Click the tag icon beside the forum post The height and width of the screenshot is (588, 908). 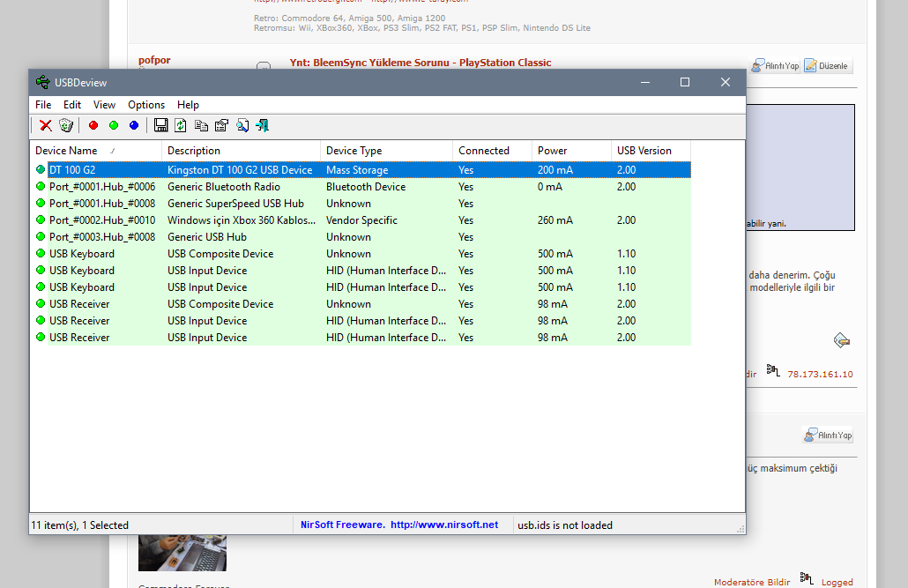(x=841, y=340)
